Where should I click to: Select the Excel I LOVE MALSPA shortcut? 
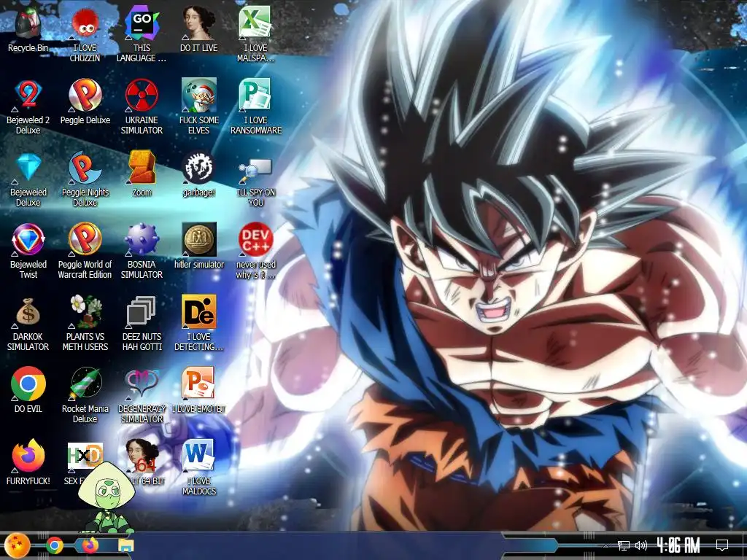[x=255, y=23]
